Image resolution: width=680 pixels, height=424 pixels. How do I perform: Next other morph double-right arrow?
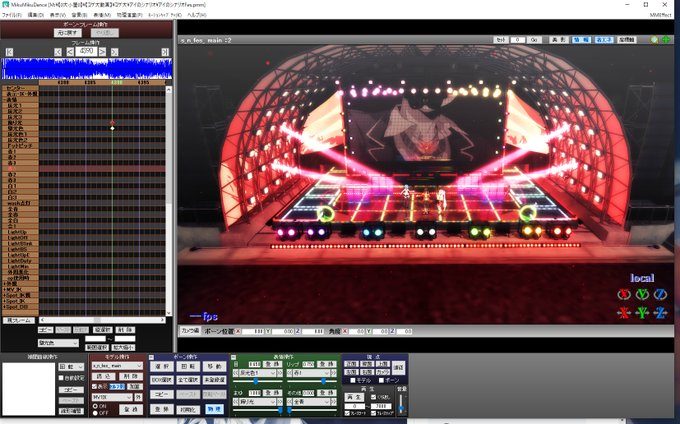coord(333,402)
